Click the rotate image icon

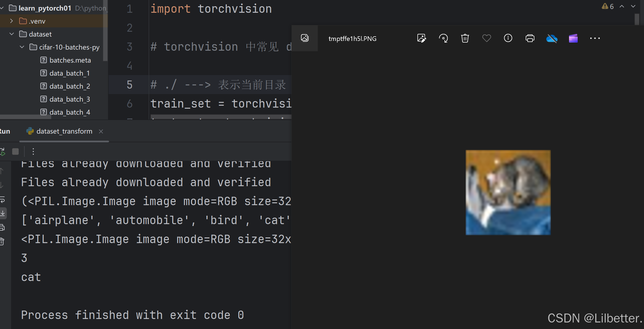pos(443,38)
